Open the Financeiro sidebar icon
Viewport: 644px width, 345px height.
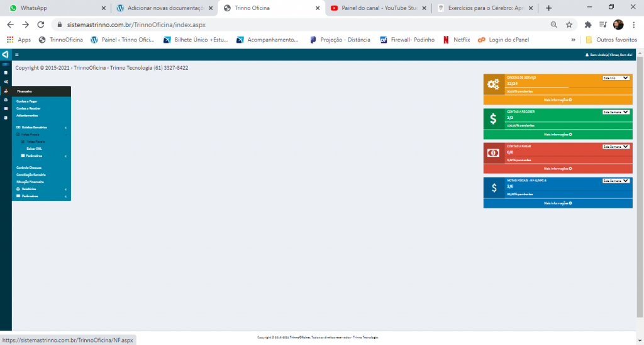pyautogui.click(x=6, y=91)
